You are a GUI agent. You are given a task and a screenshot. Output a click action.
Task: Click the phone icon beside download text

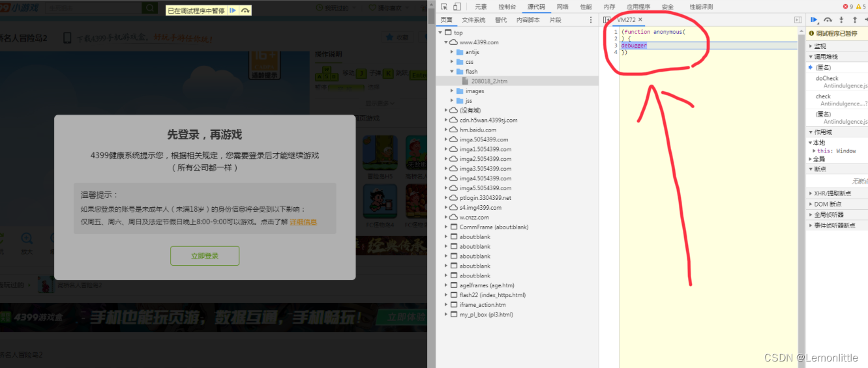click(67, 38)
